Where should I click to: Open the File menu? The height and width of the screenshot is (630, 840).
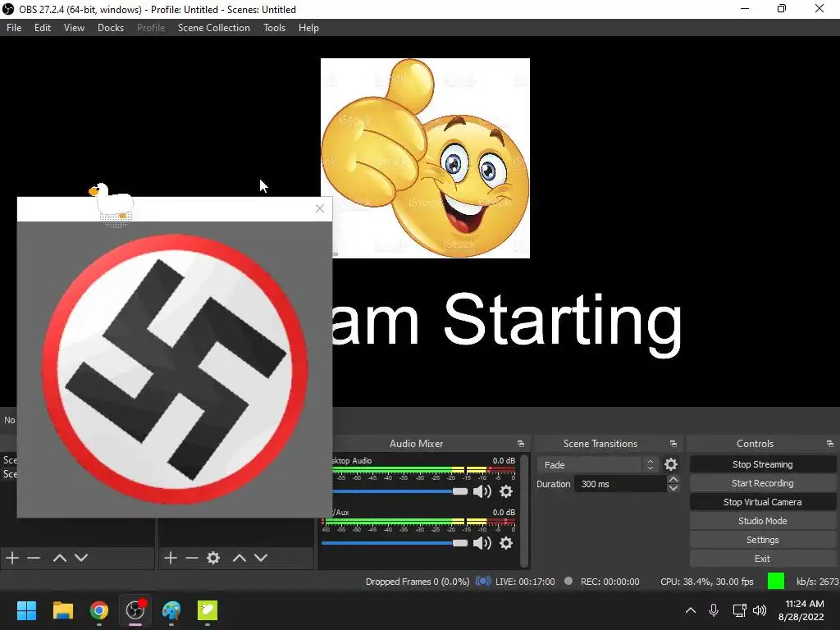[14, 28]
